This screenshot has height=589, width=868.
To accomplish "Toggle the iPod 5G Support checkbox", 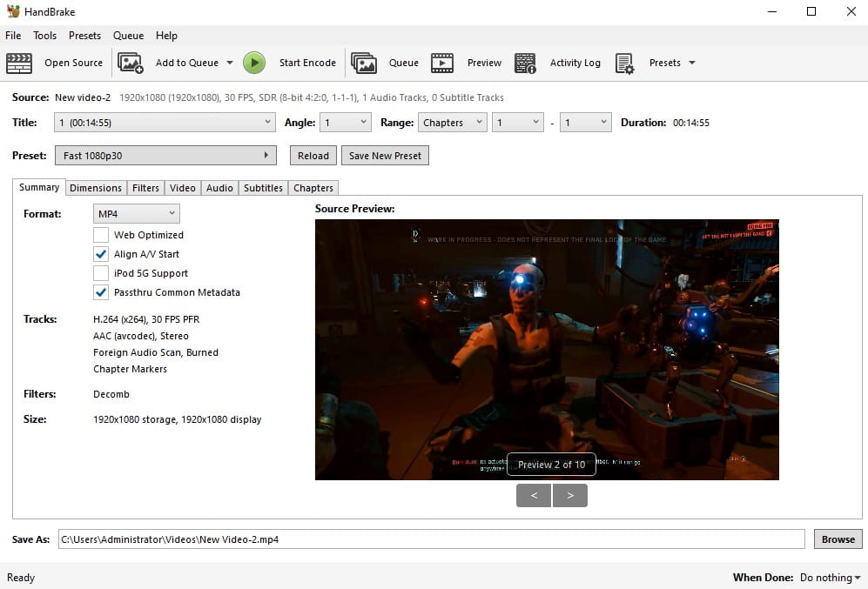I will 101,273.
